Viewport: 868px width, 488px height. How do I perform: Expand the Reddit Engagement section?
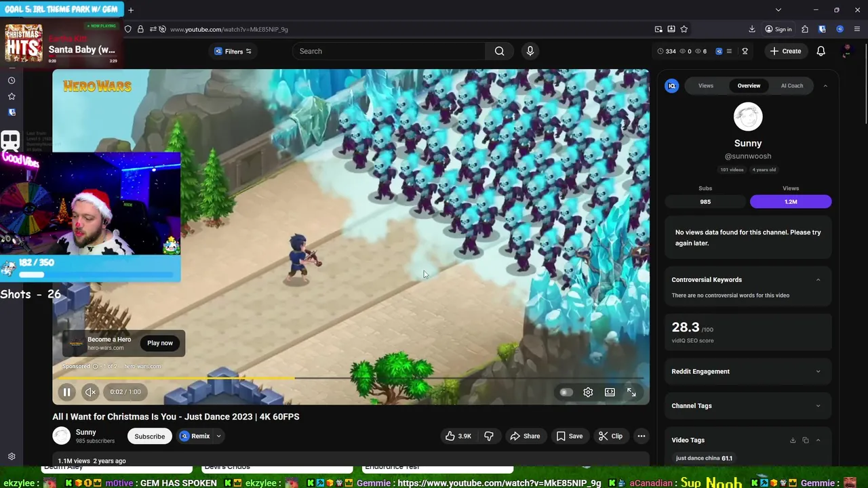point(818,371)
